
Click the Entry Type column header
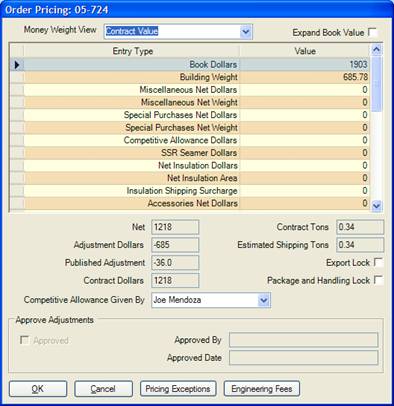132,51
